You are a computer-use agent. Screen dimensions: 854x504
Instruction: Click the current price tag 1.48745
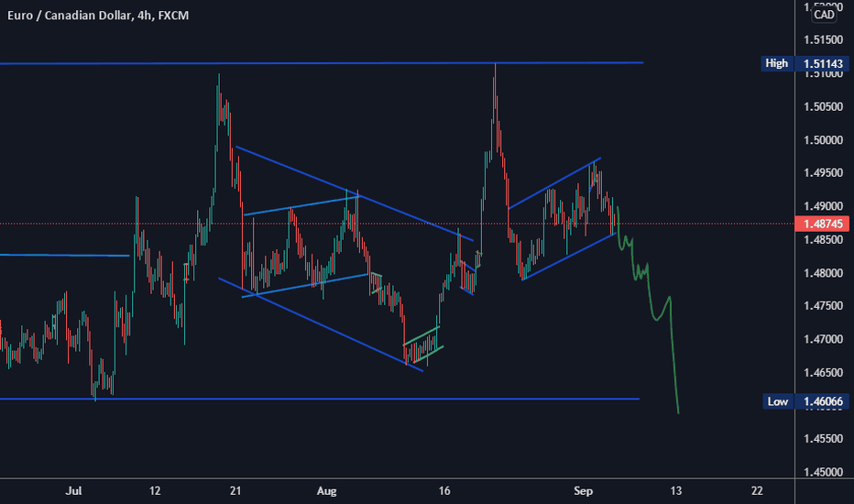click(824, 224)
